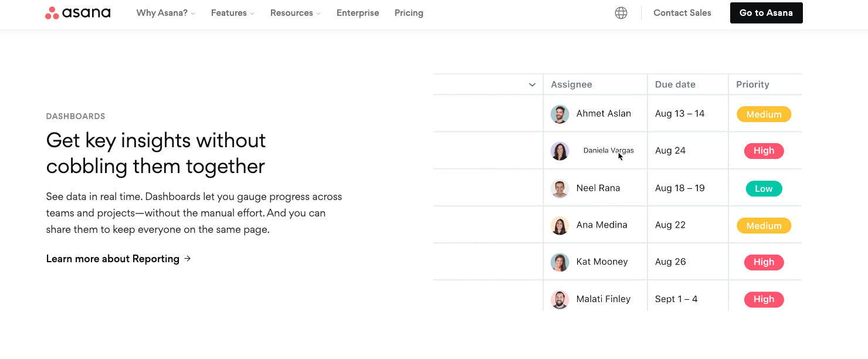
Task: Go to the Pricing page
Action: [409, 13]
